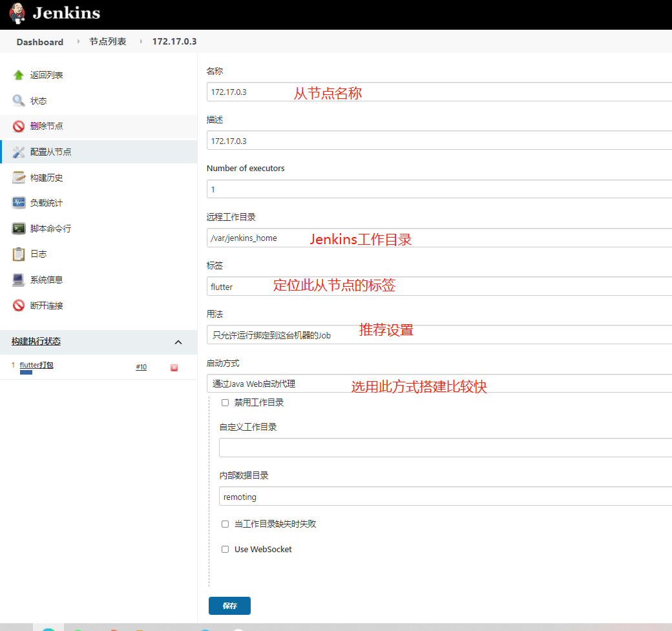Click the Number of executors field
672x631 pixels.
pos(439,189)
